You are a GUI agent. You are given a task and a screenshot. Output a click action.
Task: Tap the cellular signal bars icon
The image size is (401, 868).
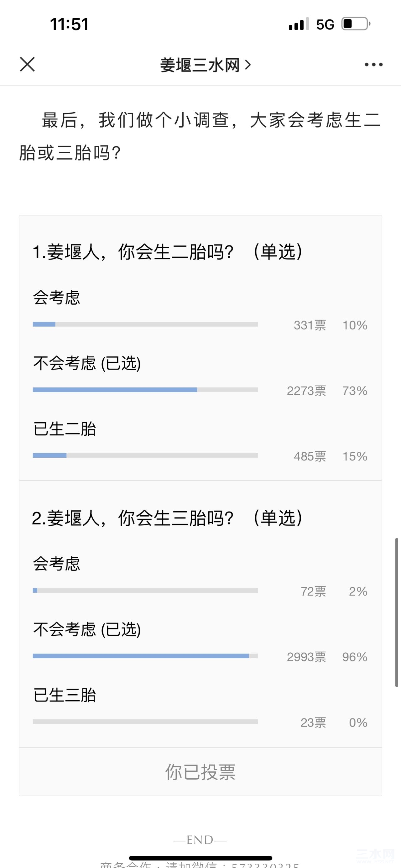click(299, 24)
